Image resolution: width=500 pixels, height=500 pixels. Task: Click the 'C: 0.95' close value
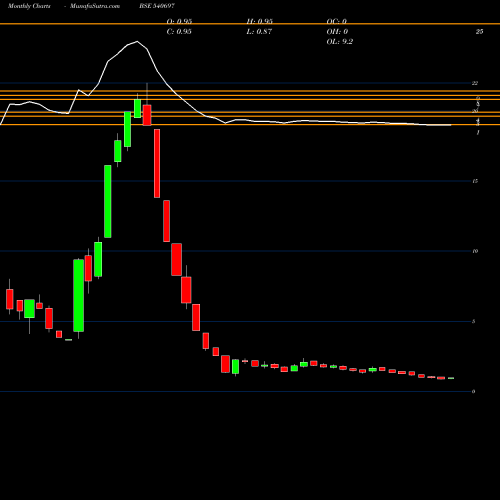tap(179, 32)
